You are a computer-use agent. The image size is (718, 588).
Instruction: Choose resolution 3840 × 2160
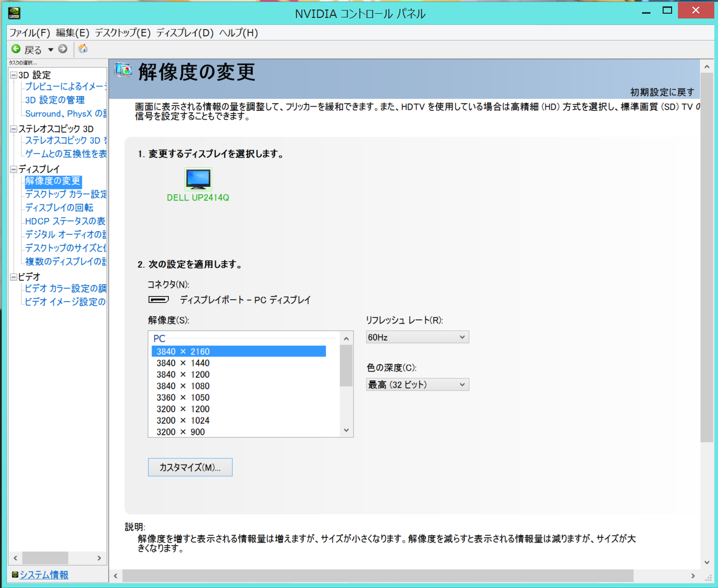click(238, 352)
